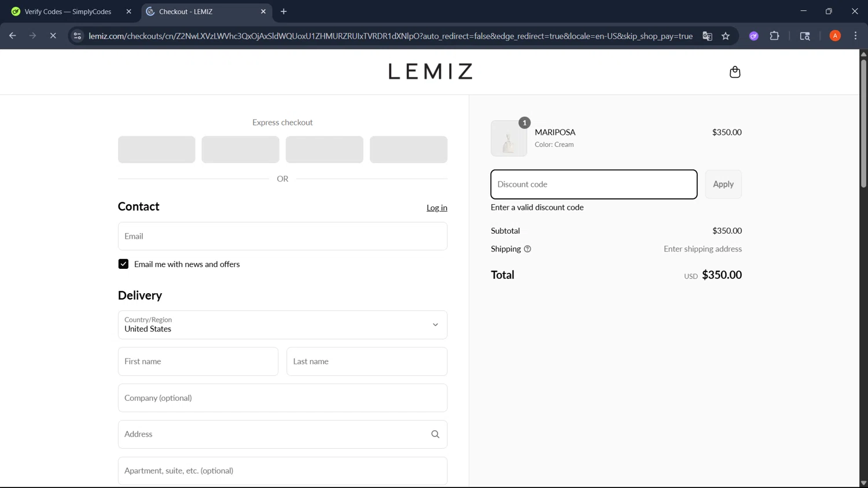Click the fourth express checkout button
Screen dimensions: 868x488
[x=409, y=150]
